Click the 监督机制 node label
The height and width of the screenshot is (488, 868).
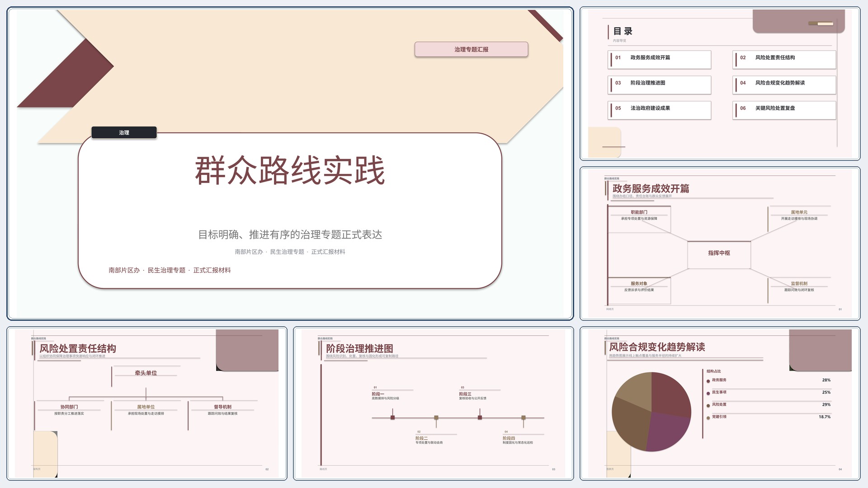799,283
